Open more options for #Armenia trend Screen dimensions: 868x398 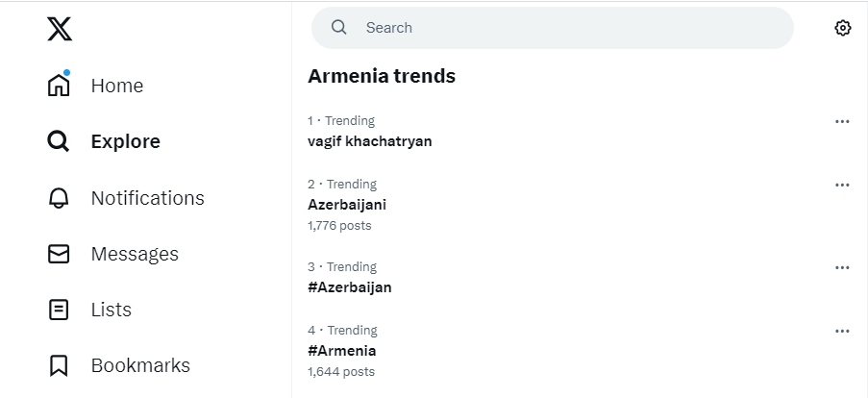(x=842, y=331)
